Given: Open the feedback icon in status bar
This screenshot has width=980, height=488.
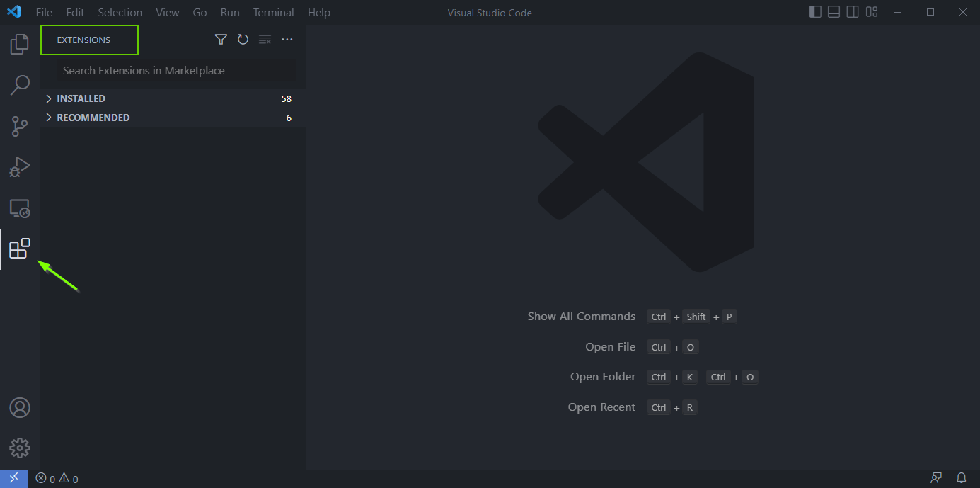Looking at the screenshot, I should [x=937, y=478].
